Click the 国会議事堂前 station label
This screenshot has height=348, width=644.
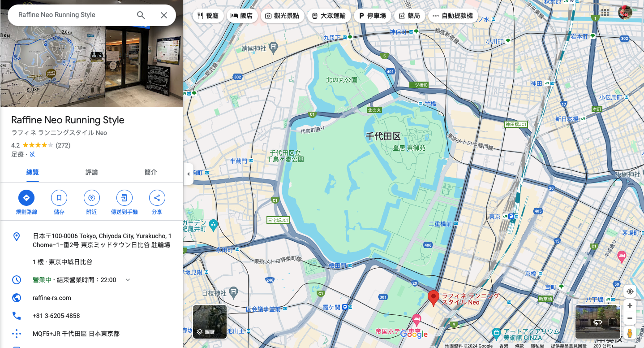263,309
